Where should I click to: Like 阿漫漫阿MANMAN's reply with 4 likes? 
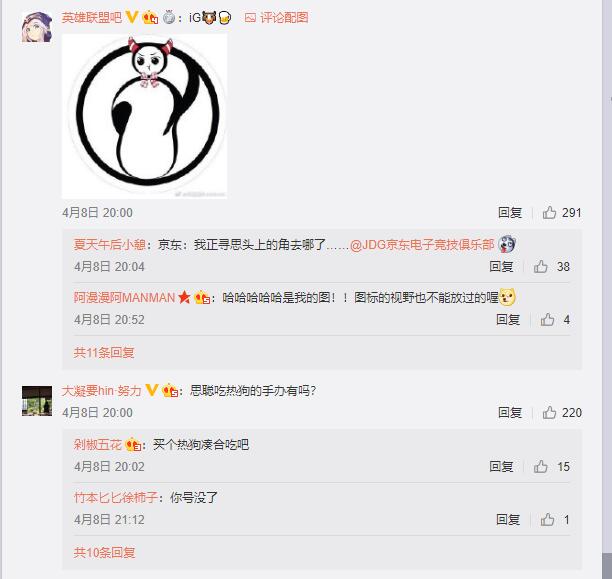click(x=547, y=319)
